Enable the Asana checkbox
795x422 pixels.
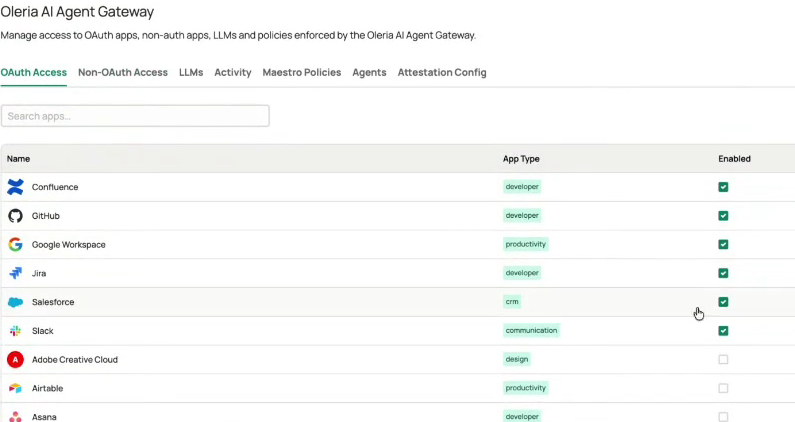[723, 417]
